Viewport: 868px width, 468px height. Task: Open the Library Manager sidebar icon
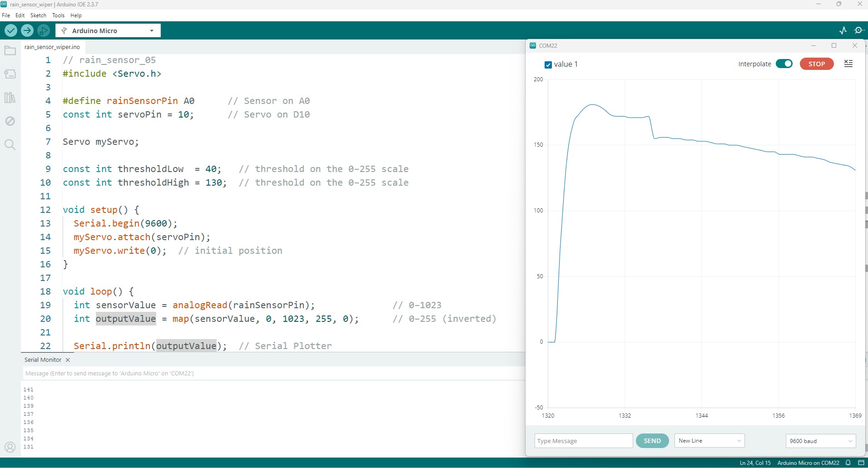coord(10,98)
